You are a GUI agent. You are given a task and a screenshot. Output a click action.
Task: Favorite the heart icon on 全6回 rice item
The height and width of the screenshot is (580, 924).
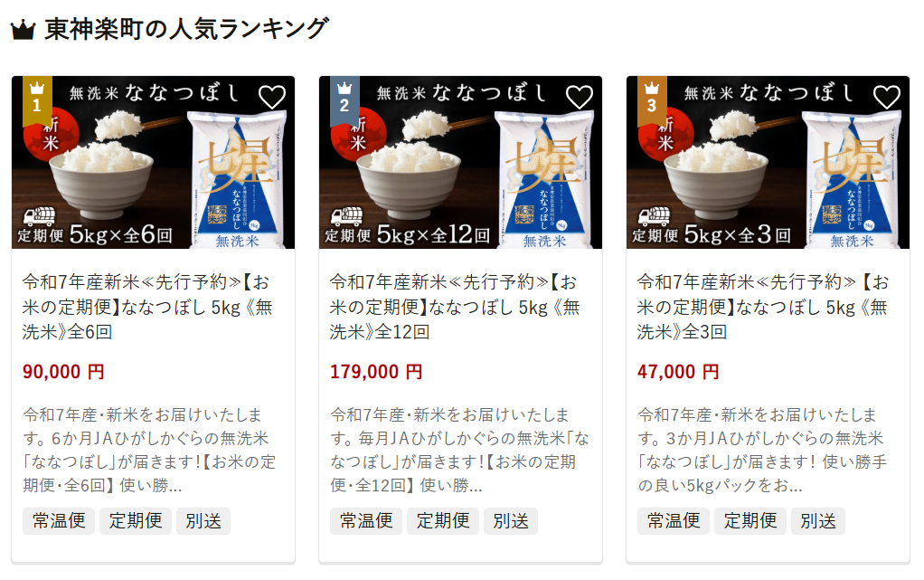click(271, 98)
